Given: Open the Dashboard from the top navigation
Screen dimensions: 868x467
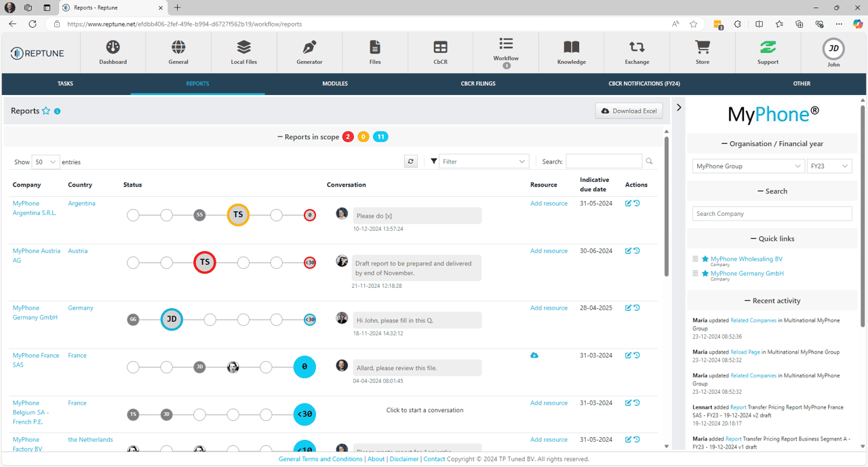Looking at the screenshot, I should coord(113,52).
